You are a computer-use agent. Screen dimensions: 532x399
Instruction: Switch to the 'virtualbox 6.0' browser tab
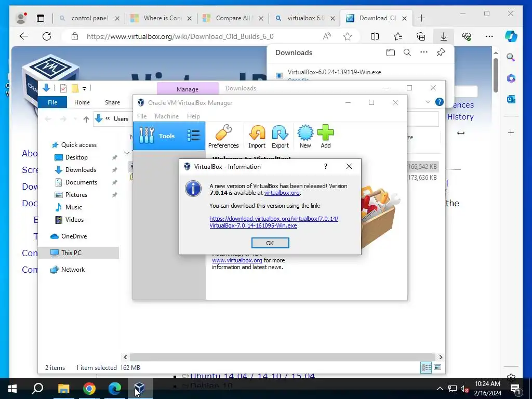(x=305, y=18)
